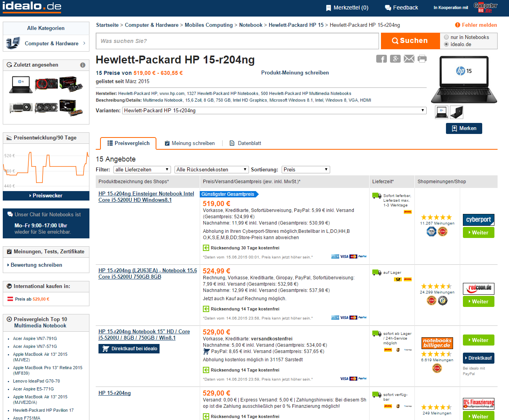Open 'Produkt-Meinung schreiben' link
The height and width of the screenshot is (420, 509).
click(x=295, y=72)
